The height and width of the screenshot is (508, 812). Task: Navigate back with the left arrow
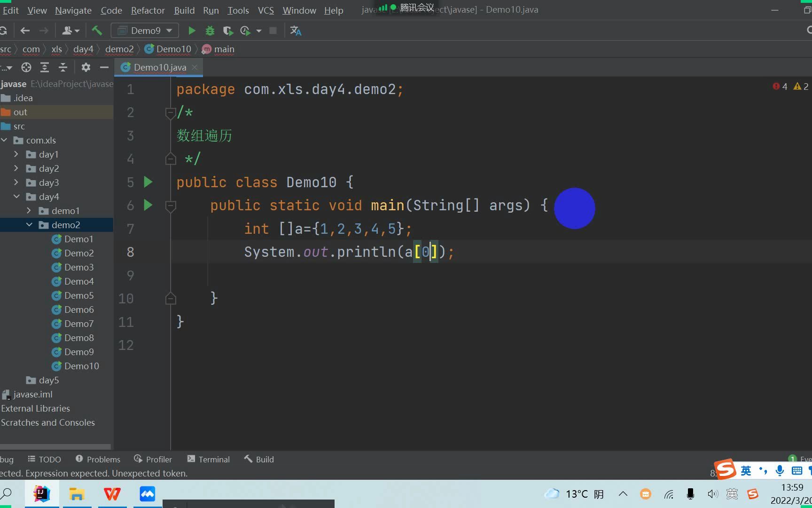click(x=25, y=31)
